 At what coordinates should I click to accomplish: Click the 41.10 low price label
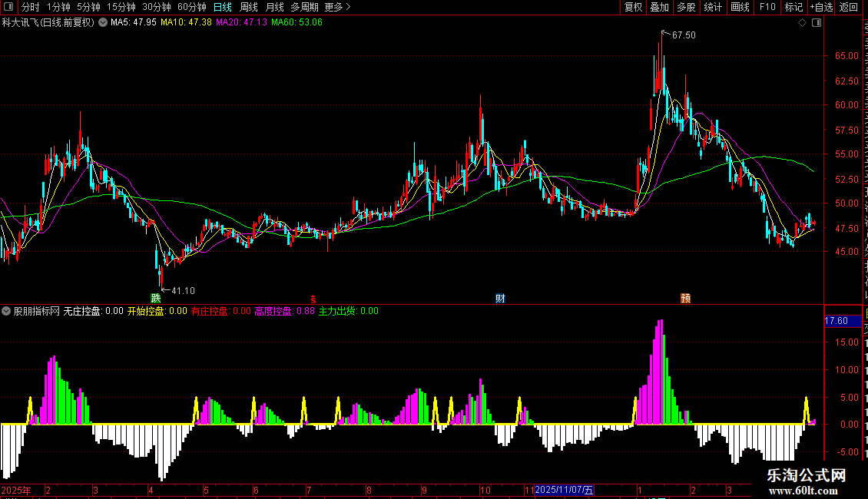click(183, 290)
